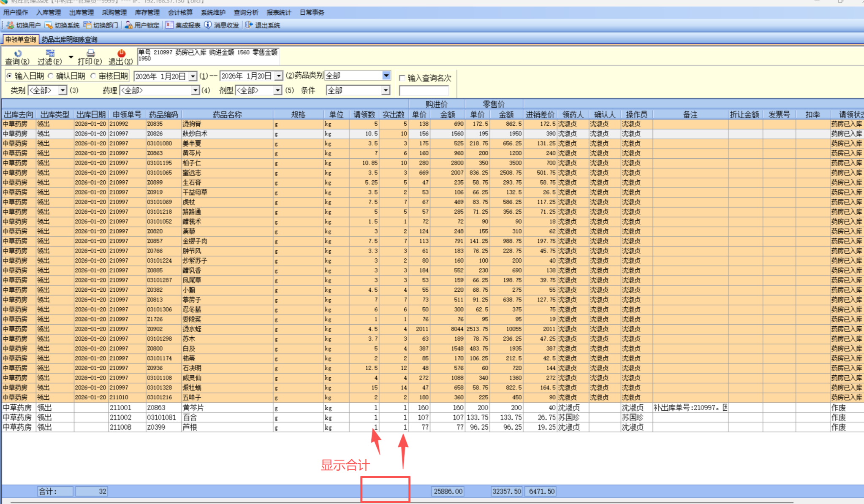Open the 库存管理 menu

point(147,13)
